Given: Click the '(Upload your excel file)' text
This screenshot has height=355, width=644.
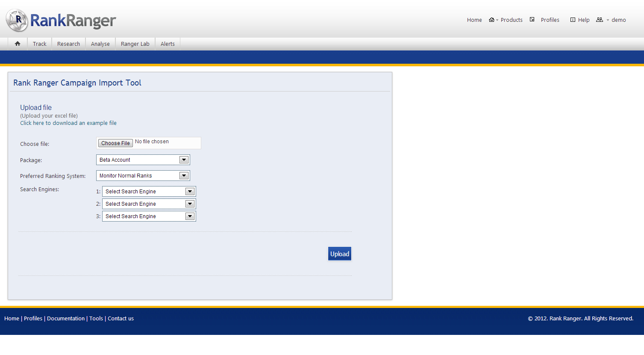Looking at the screenshot, I should coord(49,116).
